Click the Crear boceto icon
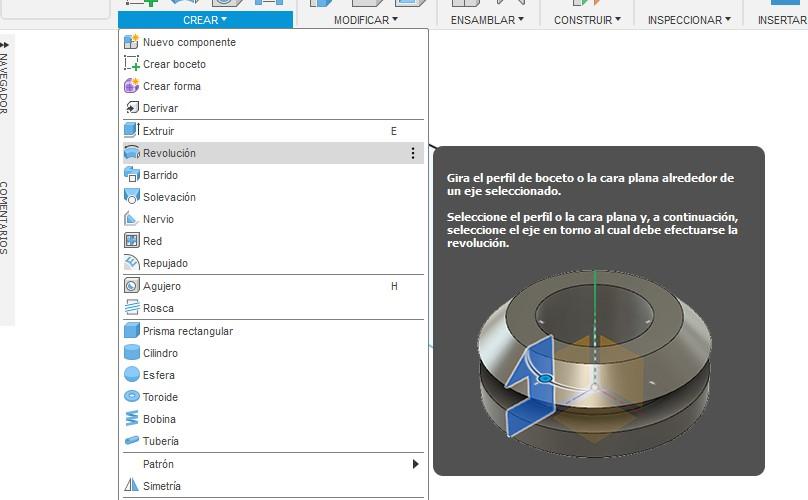 tap(131, 64)
